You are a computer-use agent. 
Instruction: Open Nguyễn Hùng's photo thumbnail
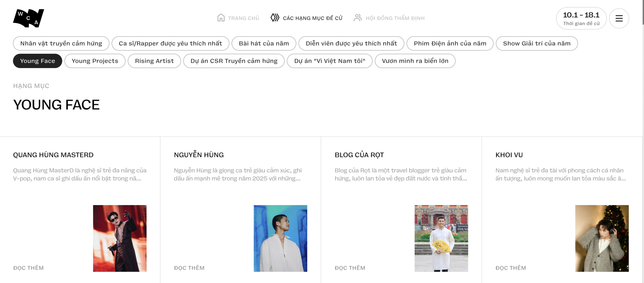[280, 238]
